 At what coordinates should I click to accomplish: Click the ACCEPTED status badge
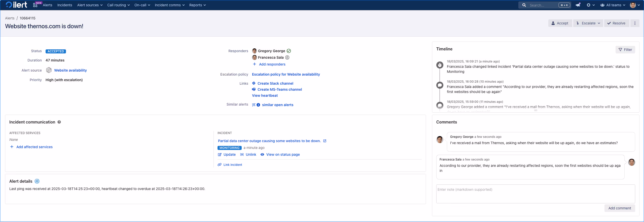[56, 51]
